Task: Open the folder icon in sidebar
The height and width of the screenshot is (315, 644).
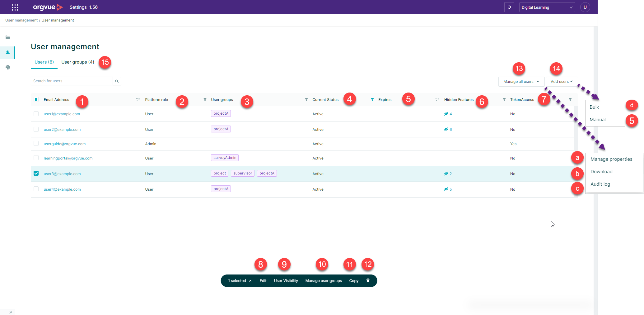Action: (8, 37)
